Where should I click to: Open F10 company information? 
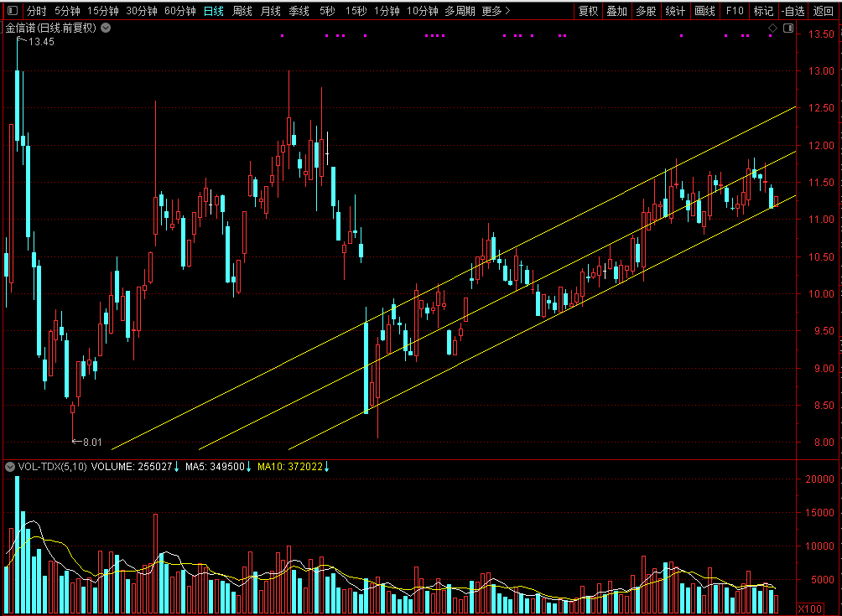tap(735, 11)
